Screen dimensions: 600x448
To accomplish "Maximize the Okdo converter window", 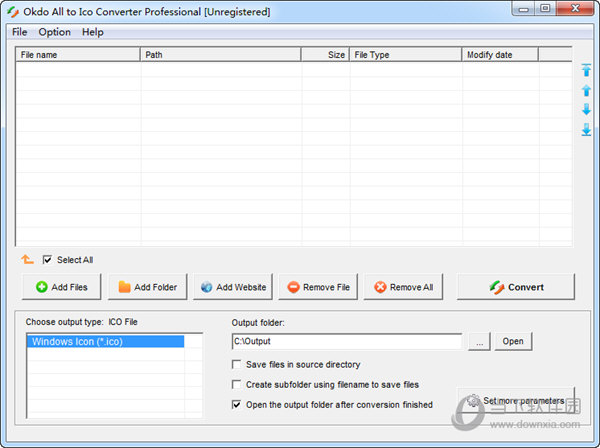I will pos(545,8).
